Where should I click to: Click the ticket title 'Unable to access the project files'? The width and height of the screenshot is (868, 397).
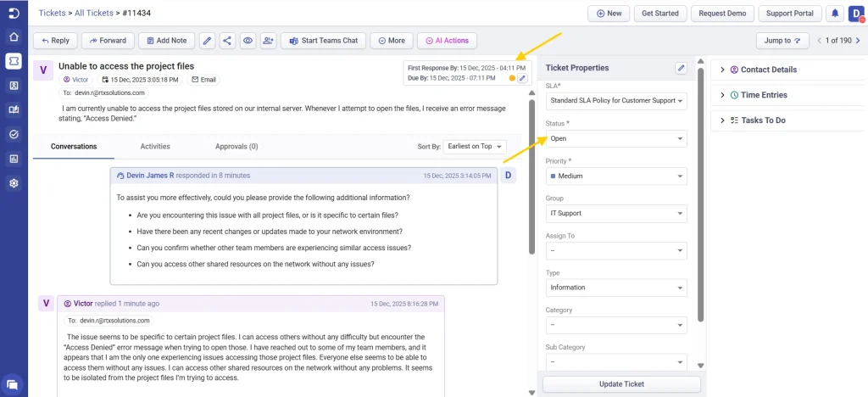click(126, 66)
